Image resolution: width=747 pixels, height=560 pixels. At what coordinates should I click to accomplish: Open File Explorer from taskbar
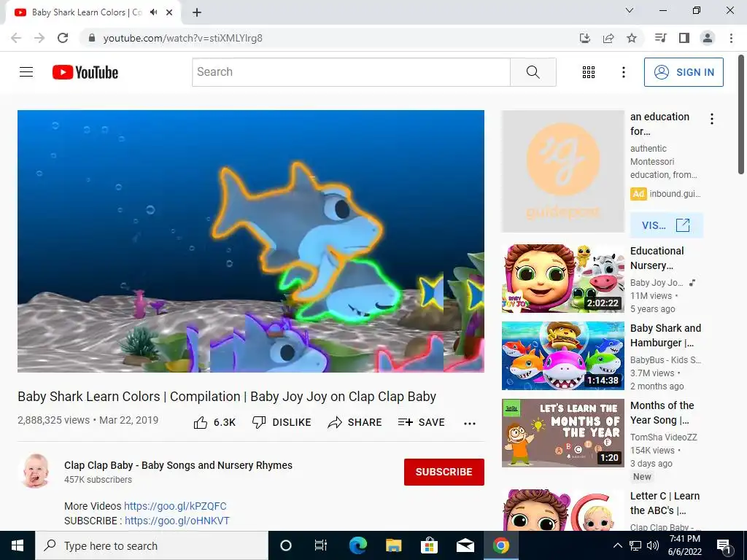[393, 545]
